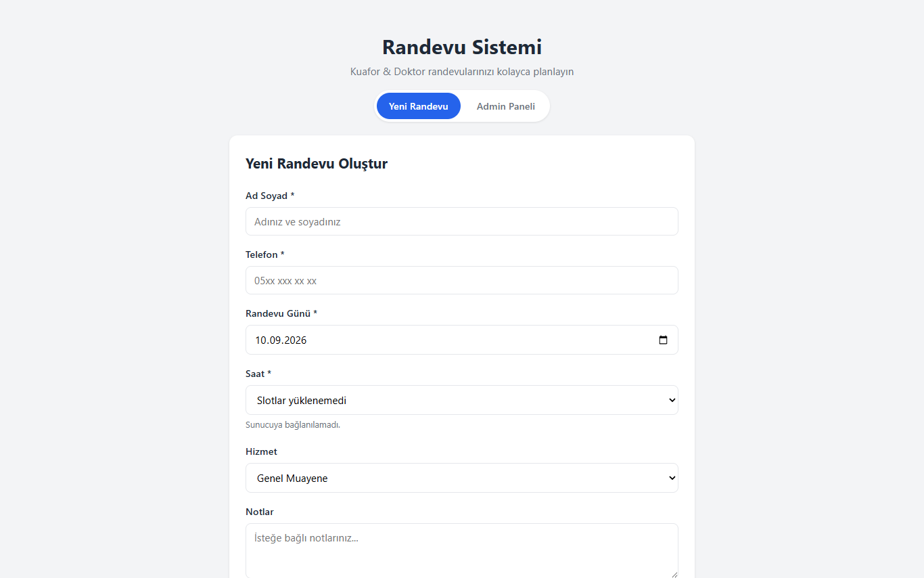Switch to the Admin Paneli tab
924x578 pixels.
coord(506,106)
